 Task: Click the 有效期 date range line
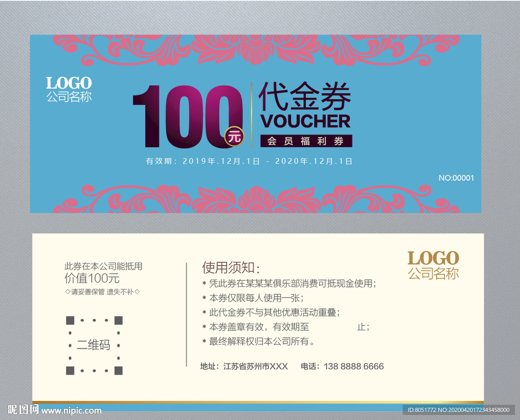tap(249, 161)
